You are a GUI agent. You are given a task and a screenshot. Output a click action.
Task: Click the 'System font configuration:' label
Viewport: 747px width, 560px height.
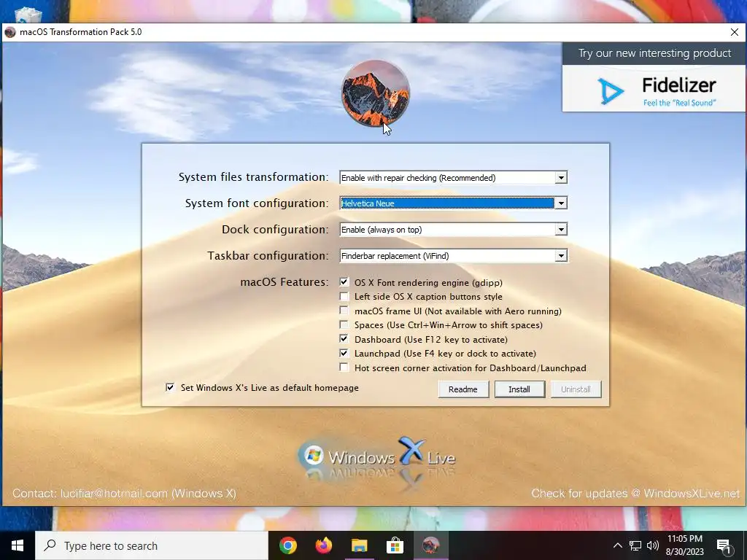click(257, 203)
